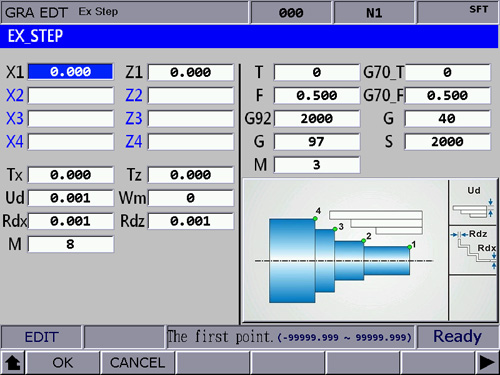The width and height of the screenshot is (500, 375).
Task: Select the X1 input field
Action: pos(71,72)
